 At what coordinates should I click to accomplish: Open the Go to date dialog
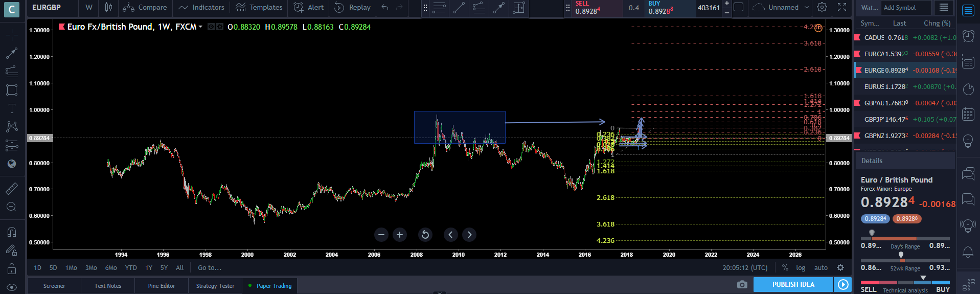click(x=210, y=267)
